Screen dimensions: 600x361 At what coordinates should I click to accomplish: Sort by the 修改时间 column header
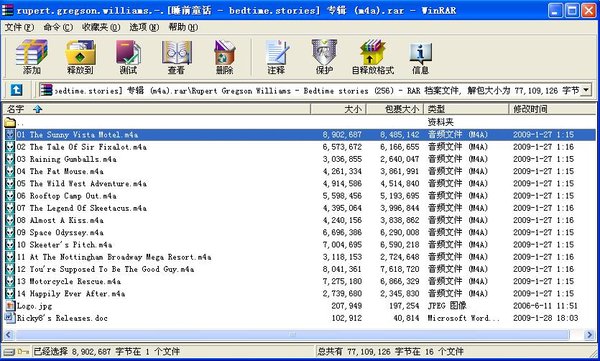(x=552, y=109)
